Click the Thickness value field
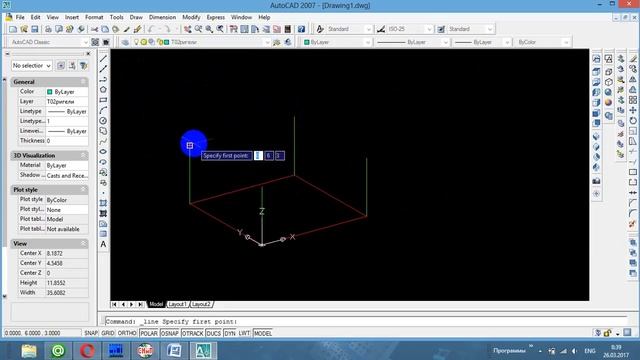640x360 pixels. pyautogui.click(x=67, y=141)
